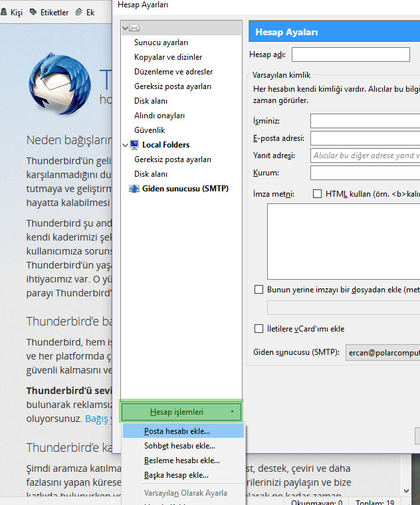Click the mail account envelope icon
Screen dimensions: 420x505
134,28
